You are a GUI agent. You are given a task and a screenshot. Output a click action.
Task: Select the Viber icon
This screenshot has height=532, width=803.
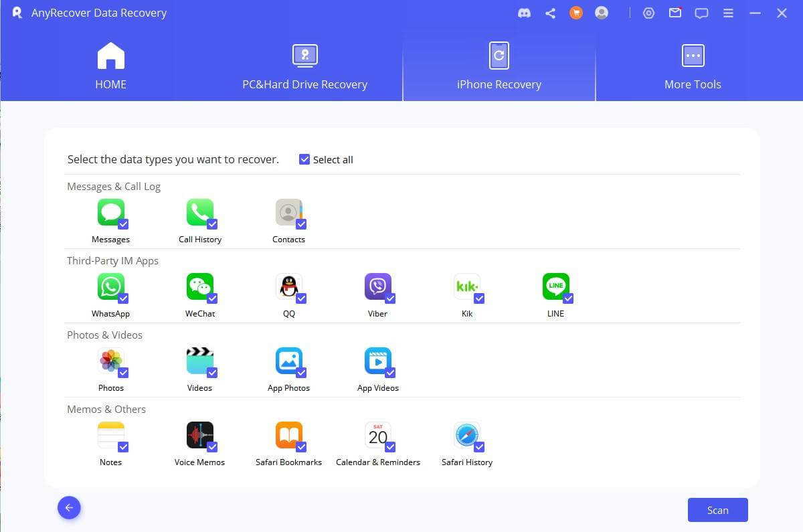coord(378,286)
